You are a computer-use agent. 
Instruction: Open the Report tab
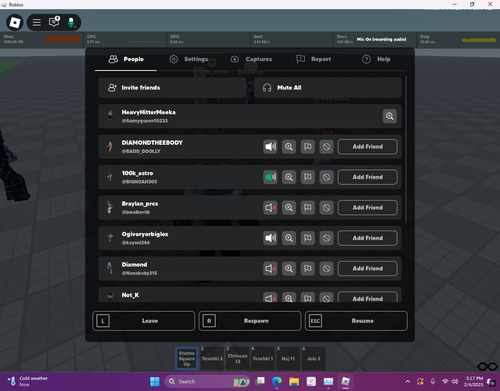(x=314, y=59)
